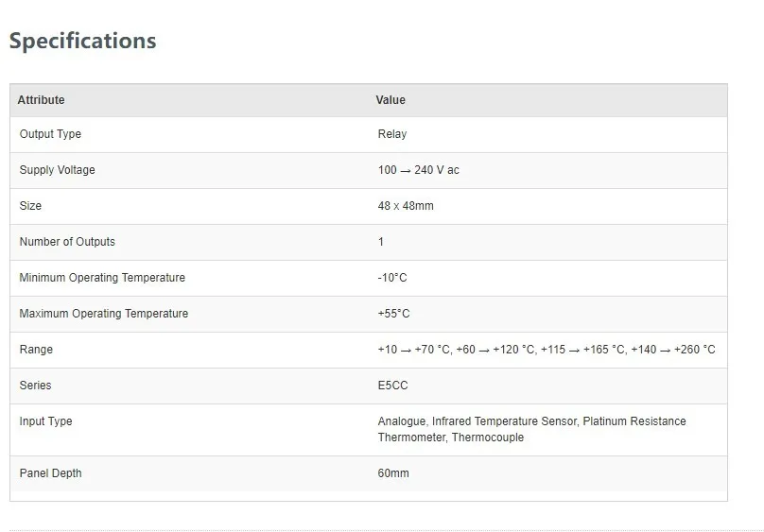The height and width of the screenshot is (532, 764).
Task: Click the Attribute column header
Action: [x=42, y=100]
